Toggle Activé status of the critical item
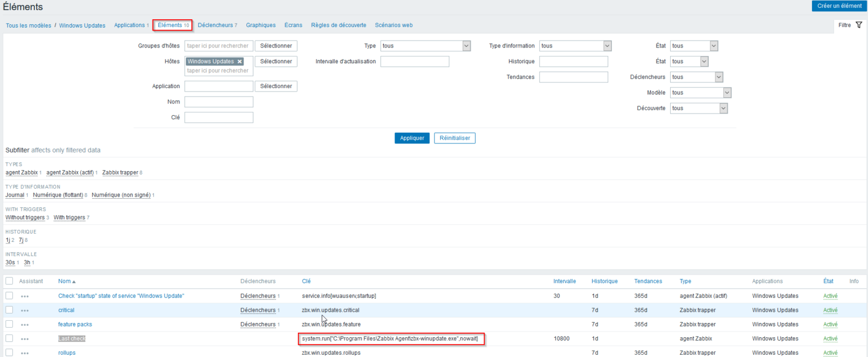 tap(830, 310)
